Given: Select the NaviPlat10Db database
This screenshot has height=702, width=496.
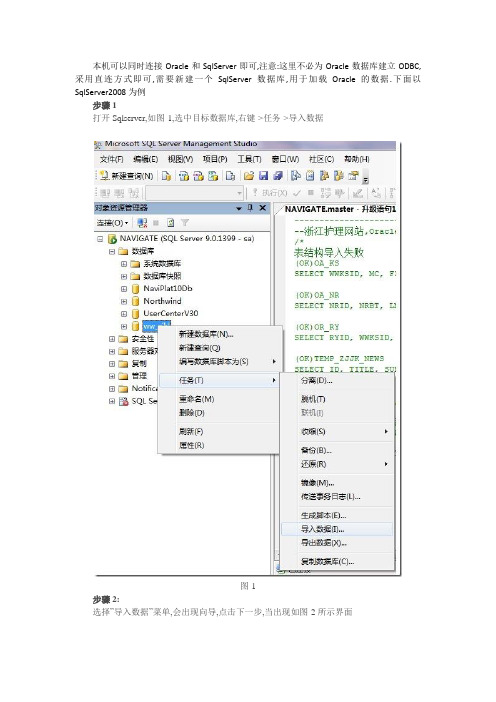Looking at the screenshot, I should coord(167,288).
